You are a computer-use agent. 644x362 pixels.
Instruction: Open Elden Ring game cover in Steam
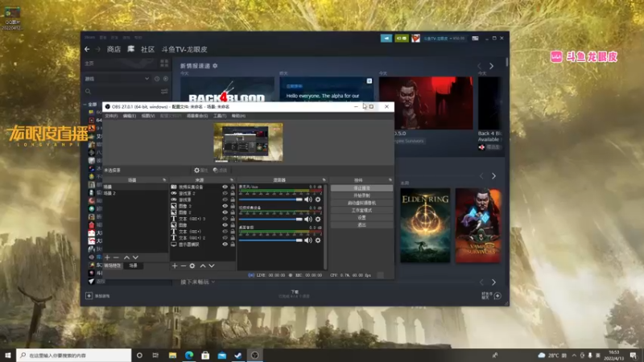click(x=425, y=225)
